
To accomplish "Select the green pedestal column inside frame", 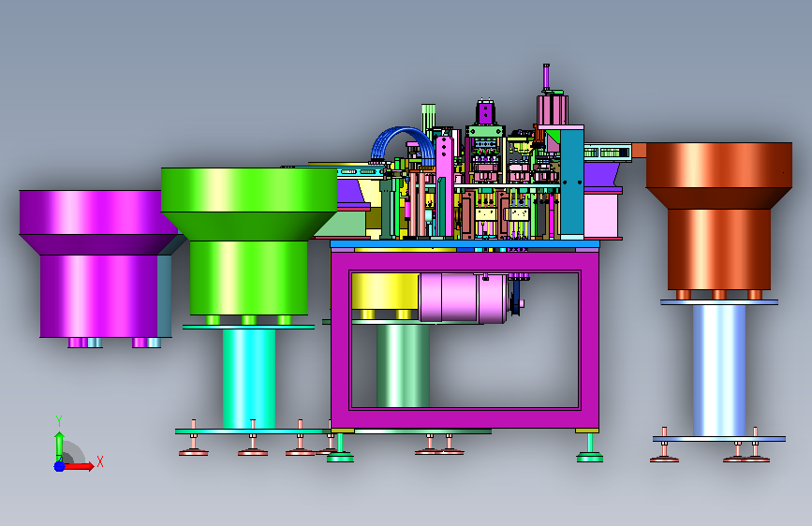I will [403, 366].
